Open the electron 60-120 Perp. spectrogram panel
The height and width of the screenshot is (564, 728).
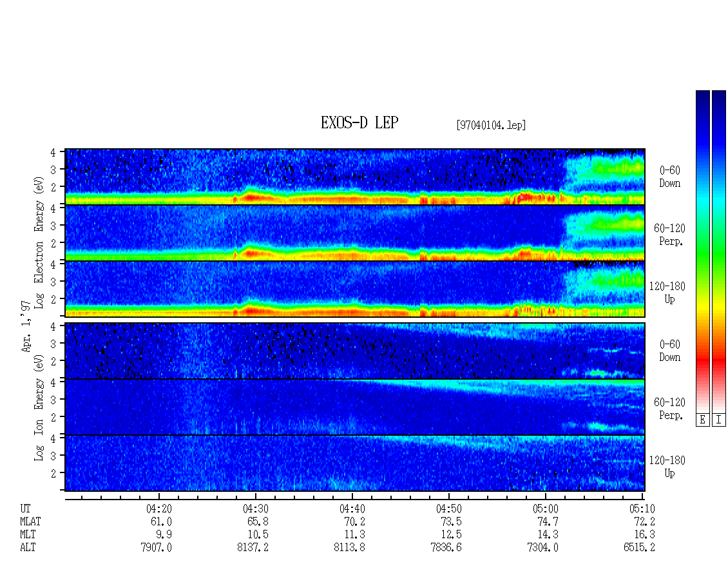click(x=355, y=233)
